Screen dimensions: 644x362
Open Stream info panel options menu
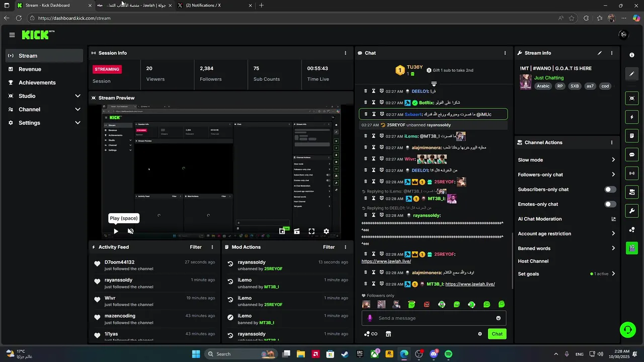612,53
